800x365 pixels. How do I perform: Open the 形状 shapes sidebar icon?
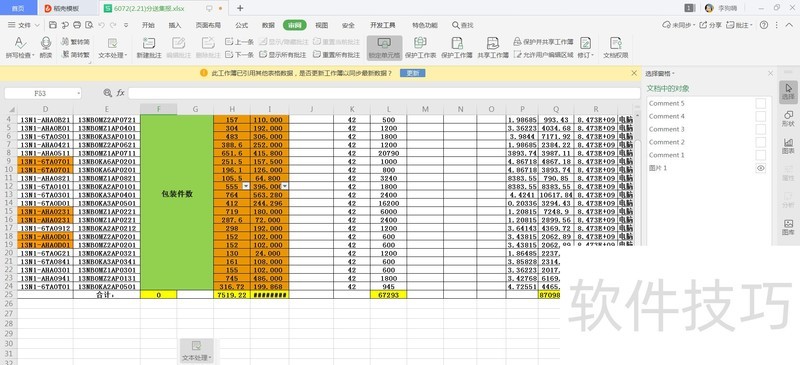click(788, 118)
